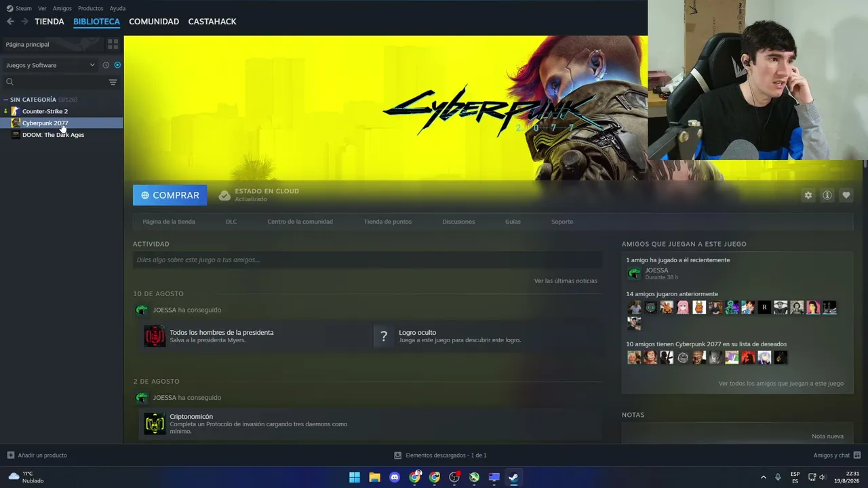Open JOESSA avatar in August 10 activity

[142, 310]
